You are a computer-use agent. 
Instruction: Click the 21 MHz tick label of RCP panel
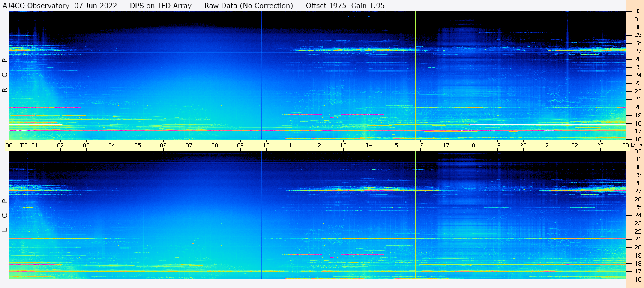click(x=638, y=99)
